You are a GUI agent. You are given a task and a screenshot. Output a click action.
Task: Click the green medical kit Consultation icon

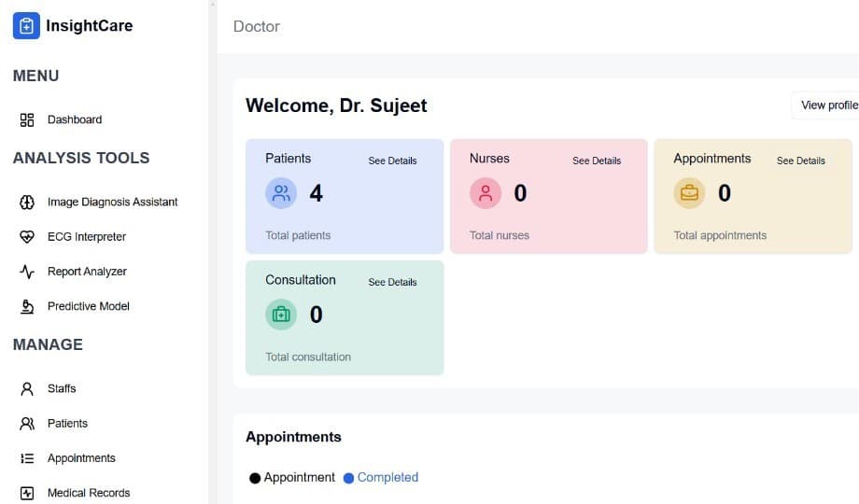pos(281,315)
